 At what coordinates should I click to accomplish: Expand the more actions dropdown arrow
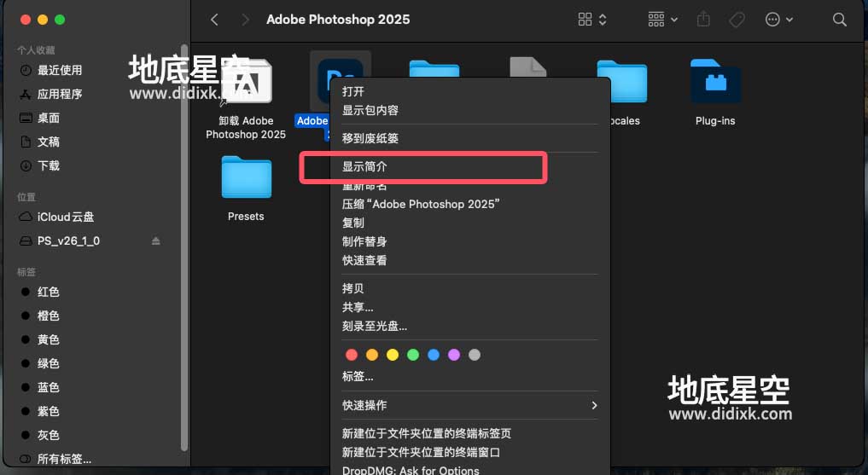tap(790, 20)
